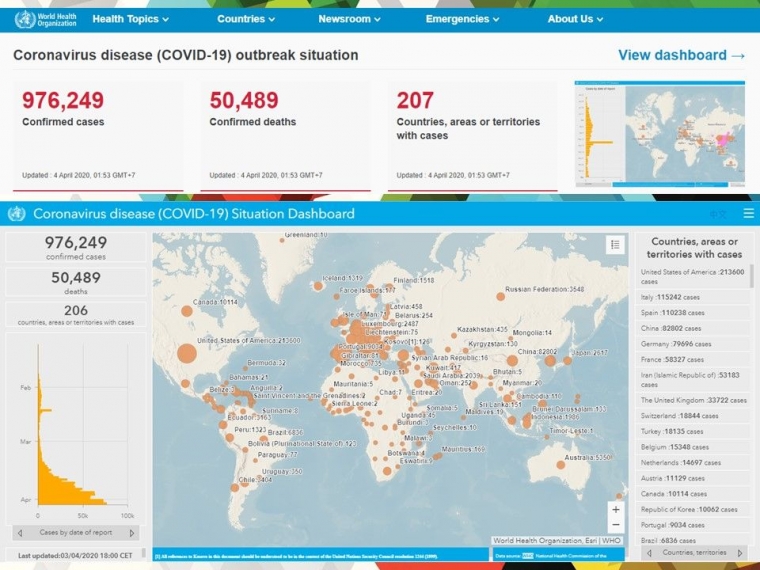Zoom out on the map

pos(616,525)
